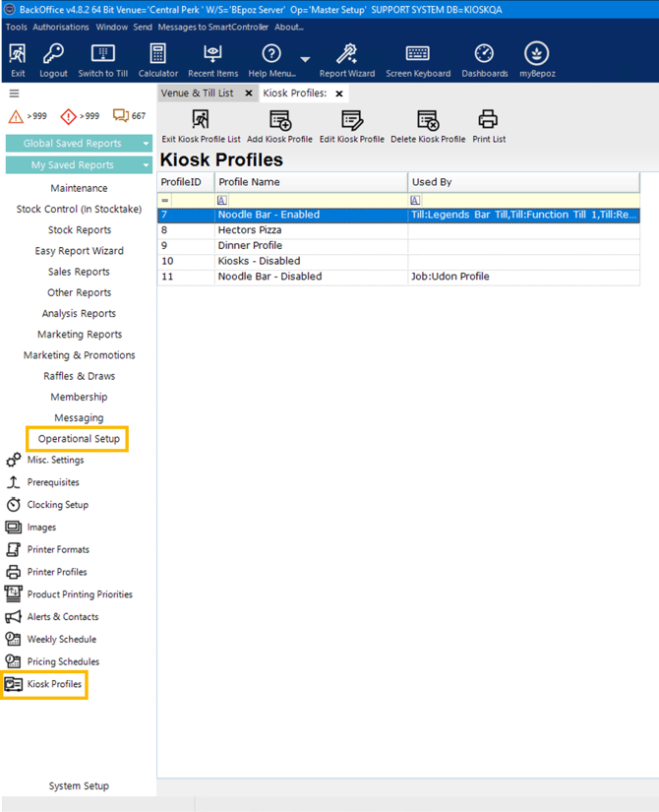Open the Report Wizard from the toolbar
This screenshot has height=812, width=659.
pyautogui.click(x=346, y=55)
